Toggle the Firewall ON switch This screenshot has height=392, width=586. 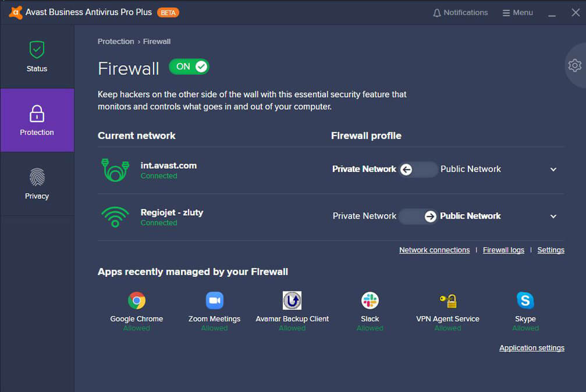click(189, 66)
